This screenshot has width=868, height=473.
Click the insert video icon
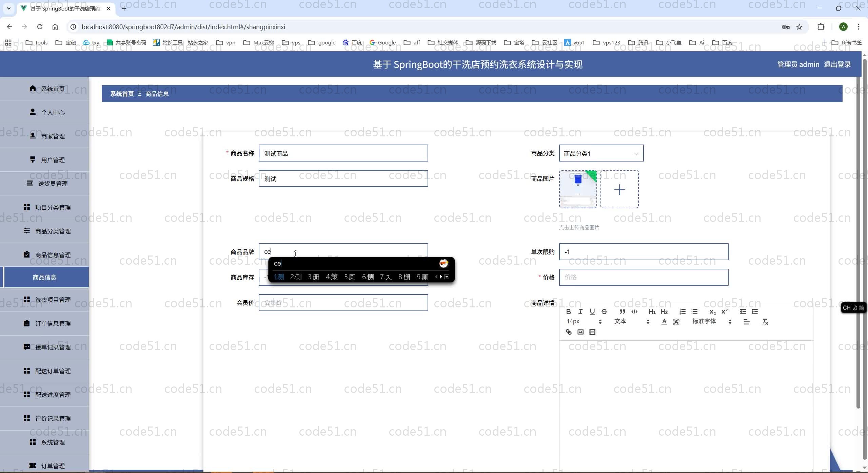pos(592,332)
